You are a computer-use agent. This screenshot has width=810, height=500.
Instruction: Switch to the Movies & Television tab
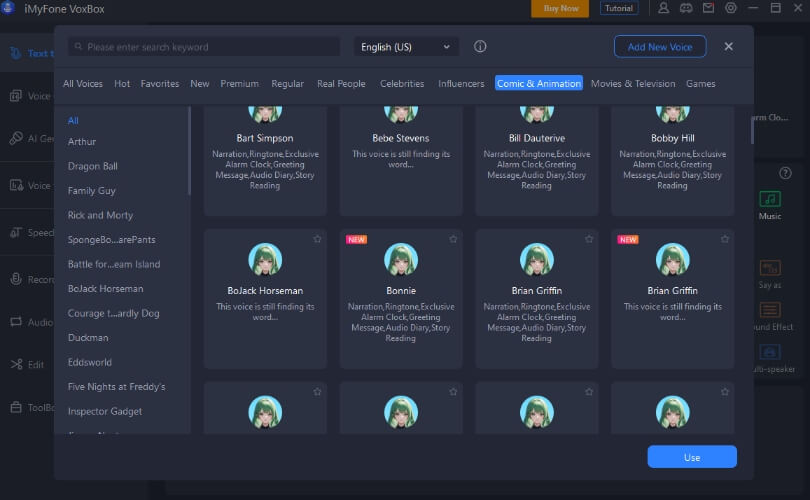[x=633, y=84]
